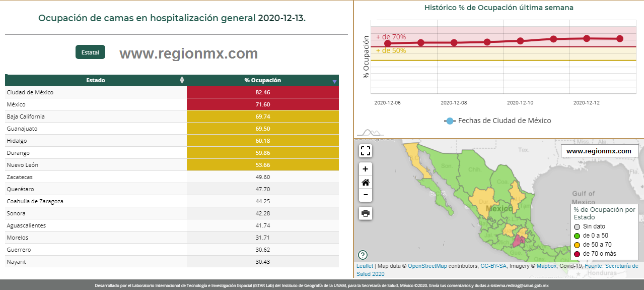The width and height of the screenshot is (644, 290).
Task: Sort table by Estado column arrows
Action: [x=182, y=80]
